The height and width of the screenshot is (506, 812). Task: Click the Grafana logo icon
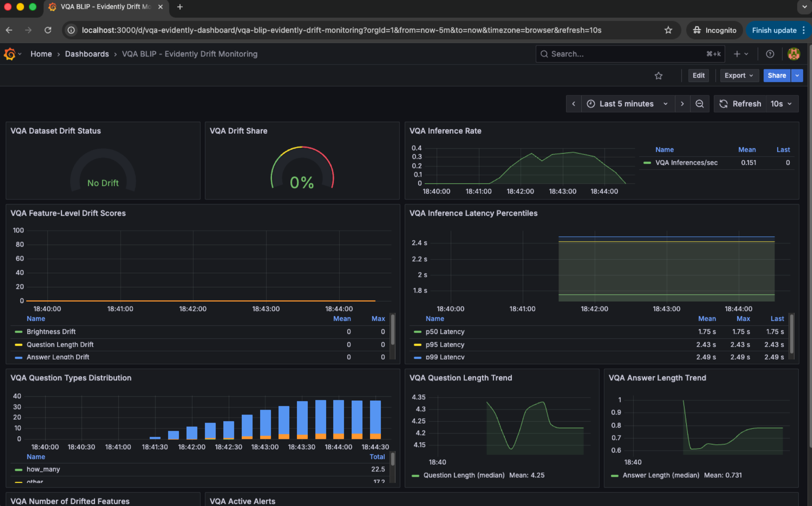pos(10,54)
